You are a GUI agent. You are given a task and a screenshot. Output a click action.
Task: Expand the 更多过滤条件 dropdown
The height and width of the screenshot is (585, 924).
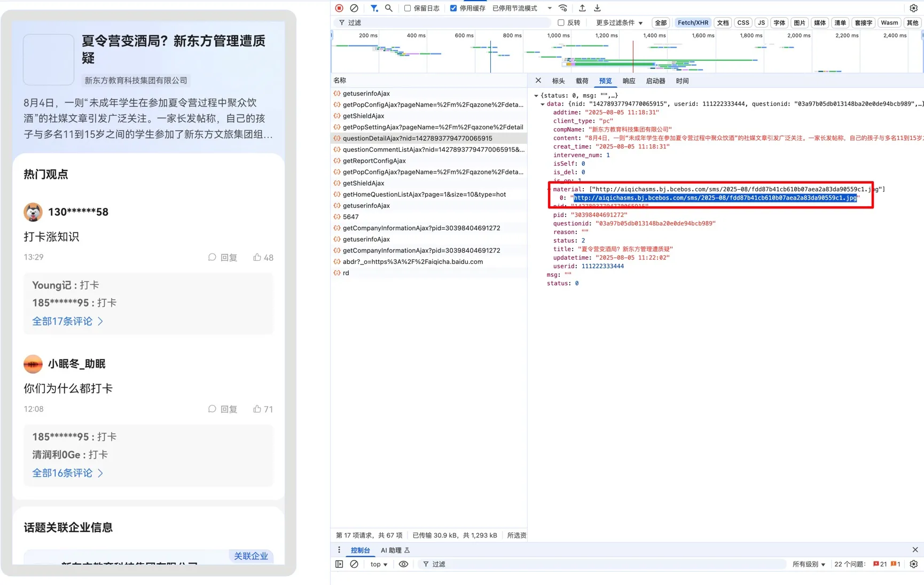tap(619, 22)
